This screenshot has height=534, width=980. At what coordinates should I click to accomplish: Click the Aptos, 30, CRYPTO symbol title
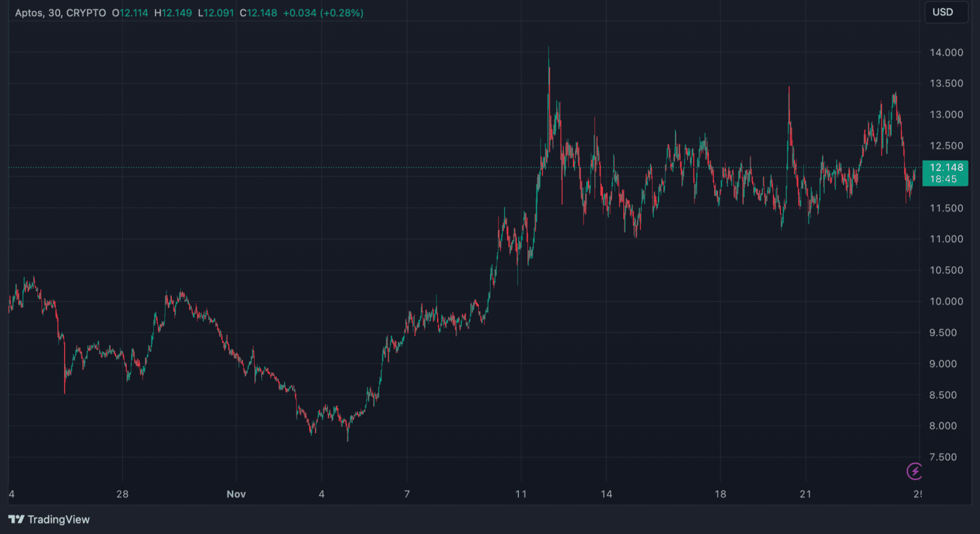(60, 13)
